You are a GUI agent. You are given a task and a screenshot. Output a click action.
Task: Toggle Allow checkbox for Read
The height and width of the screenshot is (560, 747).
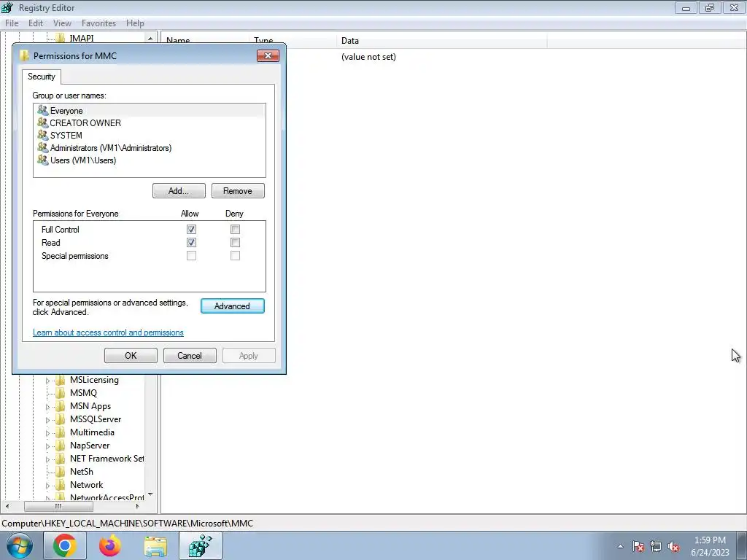pos(191,242)
